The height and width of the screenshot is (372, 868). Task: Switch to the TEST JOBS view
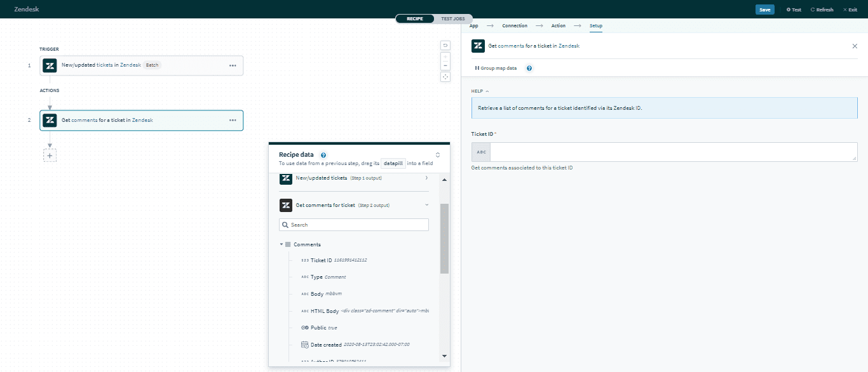tap(452, 18)
